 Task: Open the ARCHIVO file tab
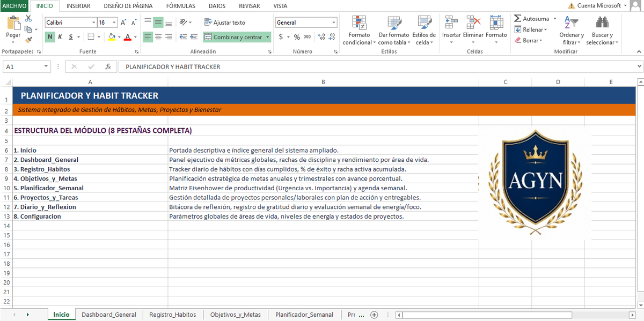click(14, 6)
